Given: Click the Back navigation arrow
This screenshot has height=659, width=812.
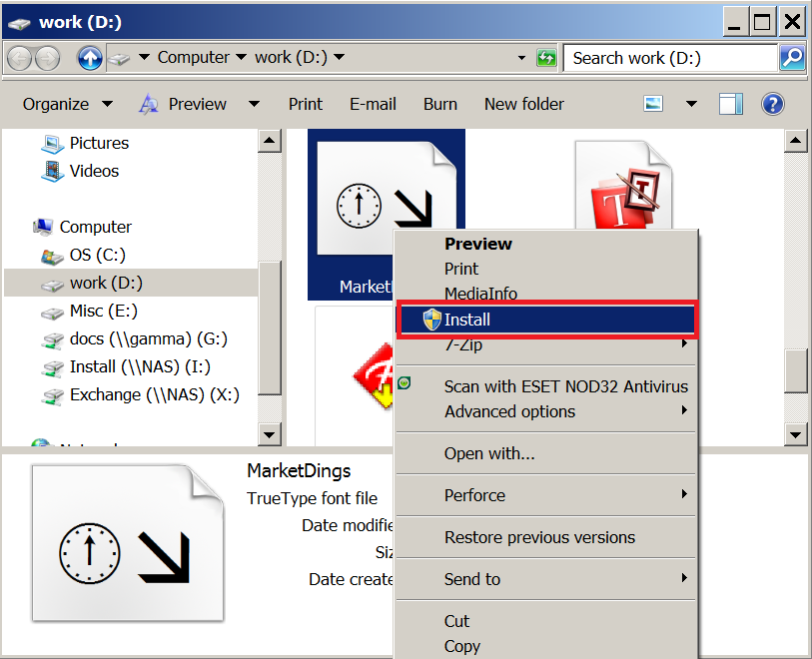Looking at the screenshot, I should [21, 58].
